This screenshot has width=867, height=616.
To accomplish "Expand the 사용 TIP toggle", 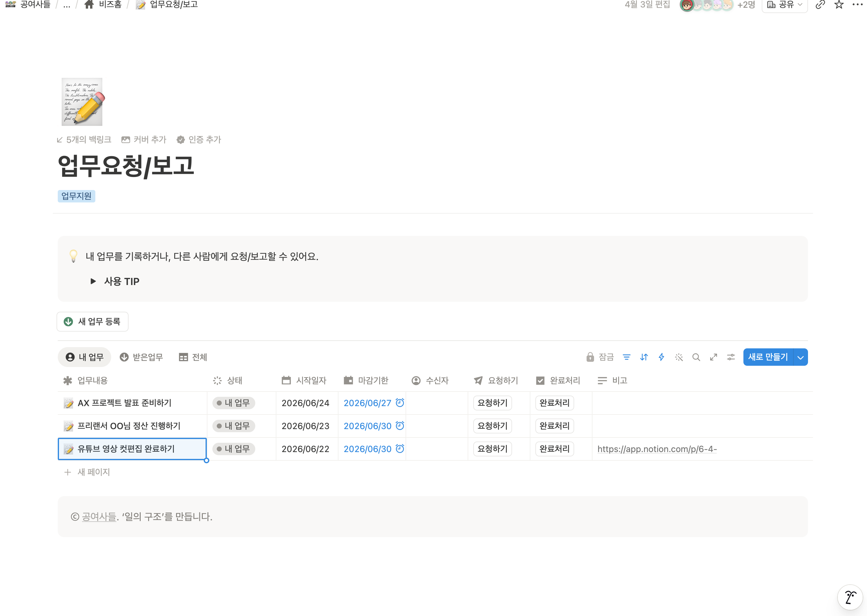I will [93, 281].
